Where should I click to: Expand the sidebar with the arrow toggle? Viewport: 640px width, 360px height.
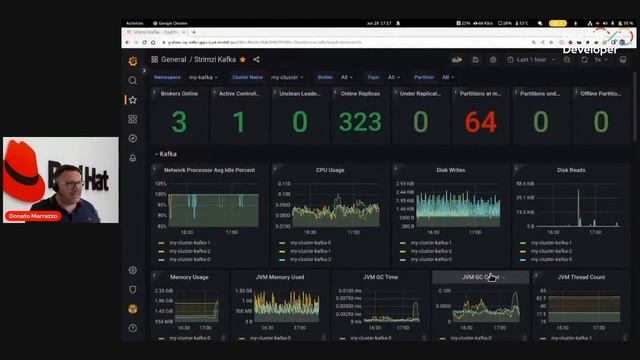coord(144,71)
